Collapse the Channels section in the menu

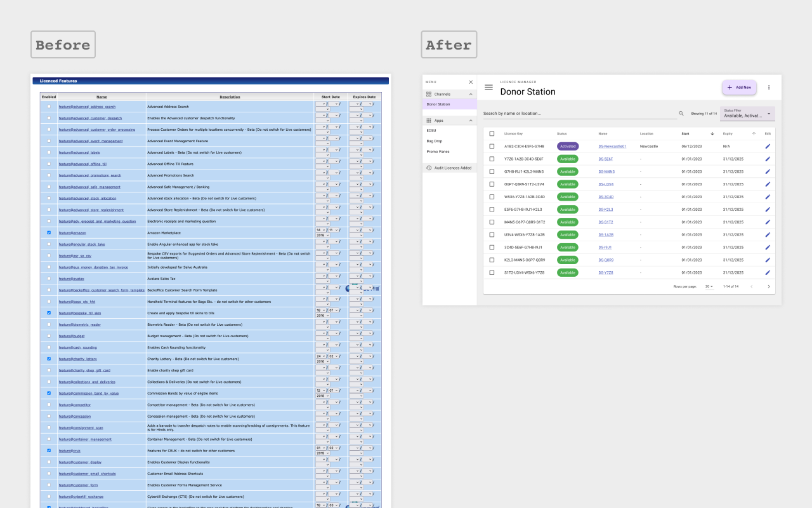click(x=469, y=94)
